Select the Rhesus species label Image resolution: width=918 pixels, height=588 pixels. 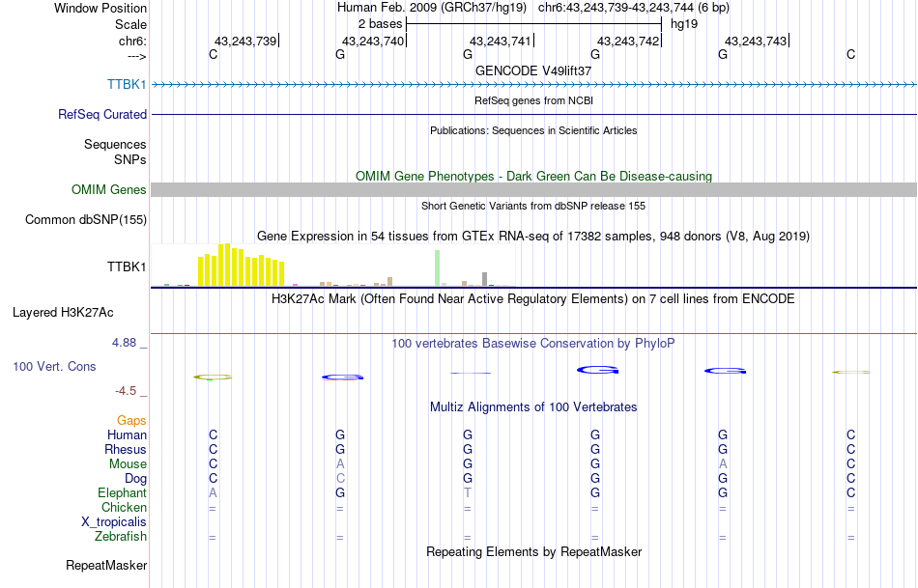coord(126,449)
